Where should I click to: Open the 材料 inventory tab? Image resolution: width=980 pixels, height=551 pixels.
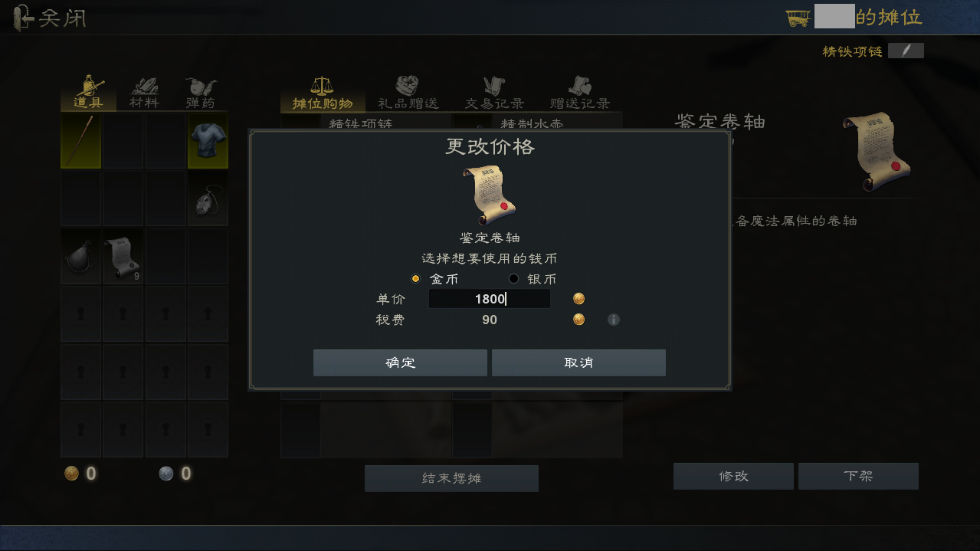(x=144, y=93)
